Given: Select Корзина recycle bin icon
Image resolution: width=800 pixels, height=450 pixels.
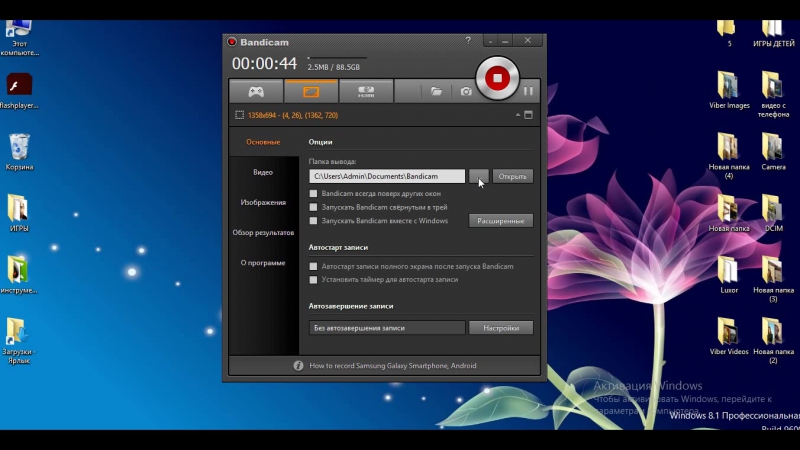Looking at the screenshot, I should point(19,152).
